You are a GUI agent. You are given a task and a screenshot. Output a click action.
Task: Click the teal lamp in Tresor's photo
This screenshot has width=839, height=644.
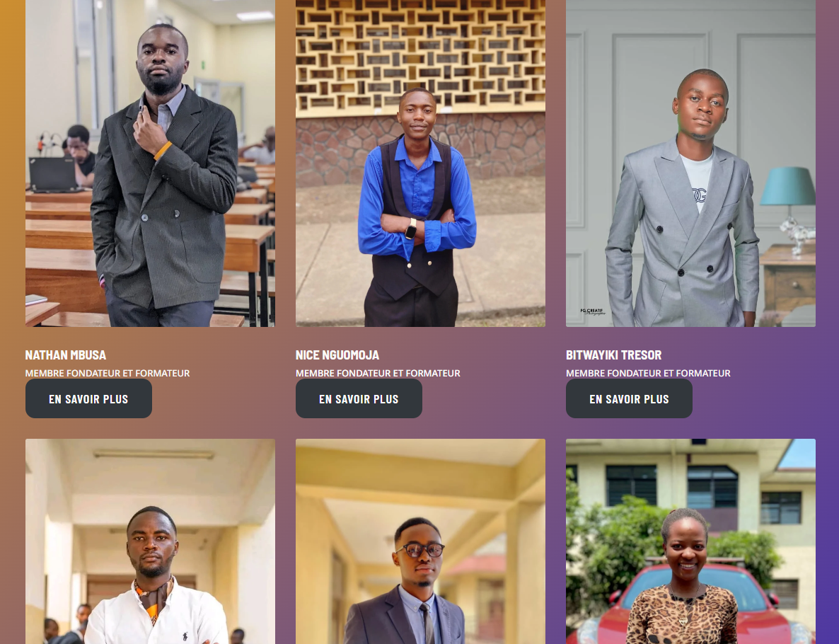[x=788, y=185]
